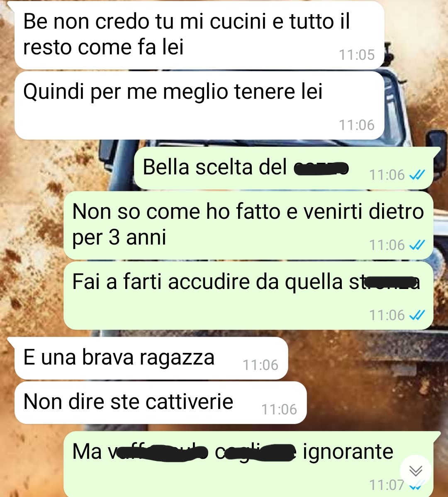Tap the 11:05 timestamp on first message

(357, 55)
